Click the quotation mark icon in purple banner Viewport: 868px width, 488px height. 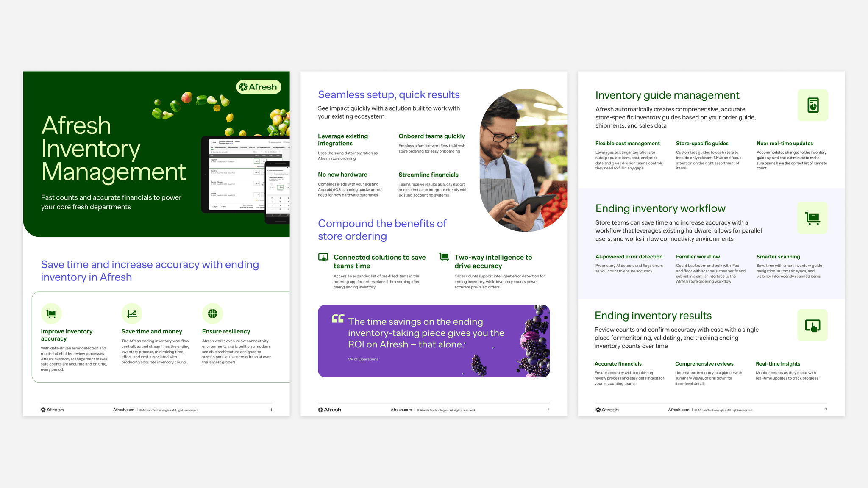coord(338,319)
